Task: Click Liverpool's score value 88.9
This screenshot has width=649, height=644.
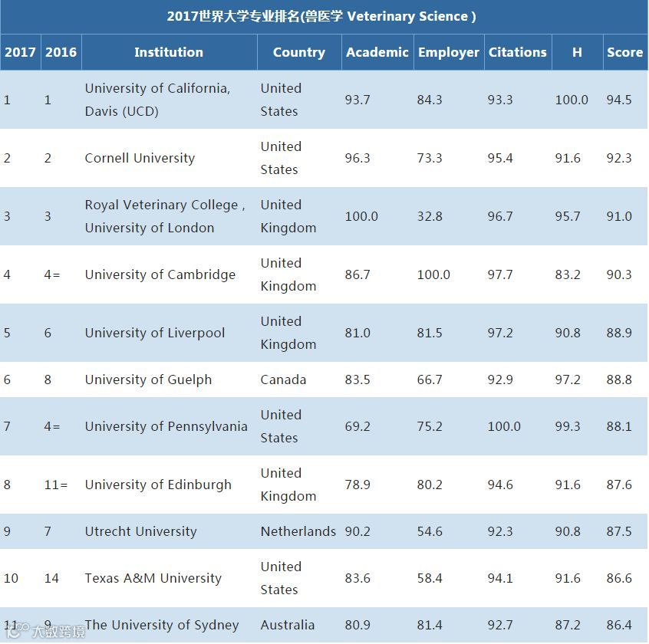Action: 619,333
